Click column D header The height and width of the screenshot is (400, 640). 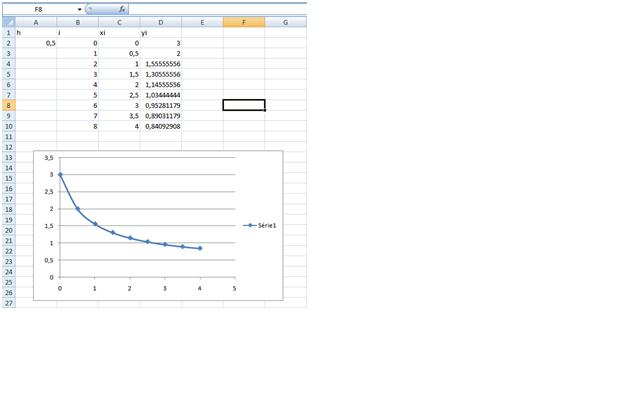coord(160,21)
